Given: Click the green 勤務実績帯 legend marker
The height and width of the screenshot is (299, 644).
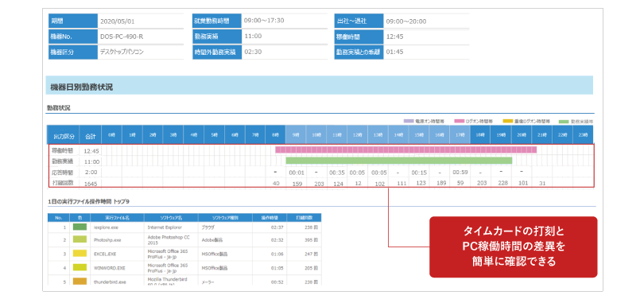Looking at the screenshot, I should point(564,122).
